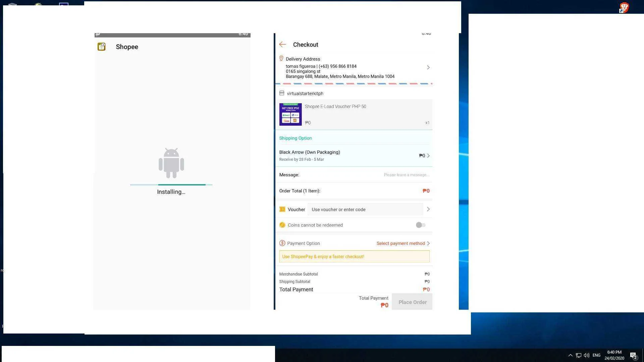Open the Shopee E-Load Voucher product thumbnail
The height and width of the screenshot is (362, 644).
click(x=290, y=114)
